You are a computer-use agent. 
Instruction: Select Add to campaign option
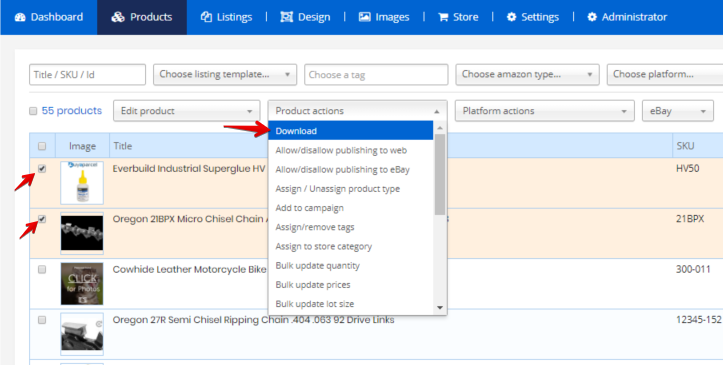pos(350,208)
